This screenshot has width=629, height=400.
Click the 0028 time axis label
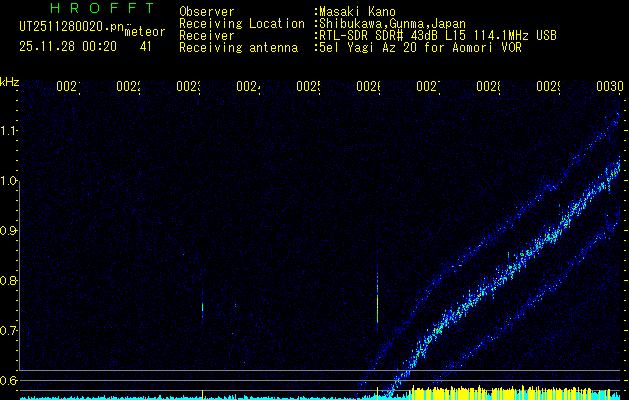(x=488, y=86)
